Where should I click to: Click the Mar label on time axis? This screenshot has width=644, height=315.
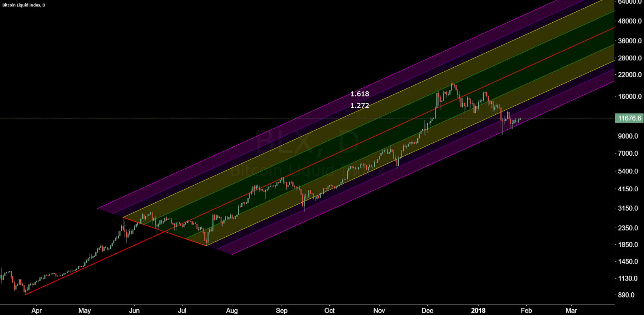pyautogui.click(x=571, y=311)
